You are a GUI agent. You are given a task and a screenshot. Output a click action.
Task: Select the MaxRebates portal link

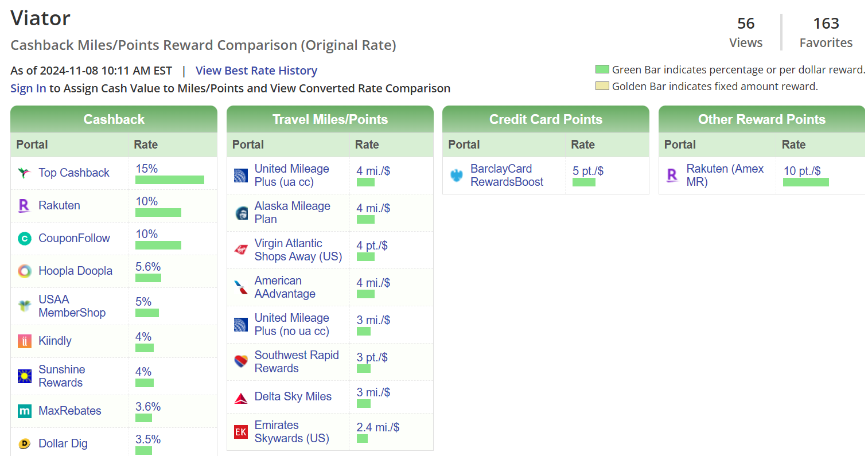click(x=70, y=411)
